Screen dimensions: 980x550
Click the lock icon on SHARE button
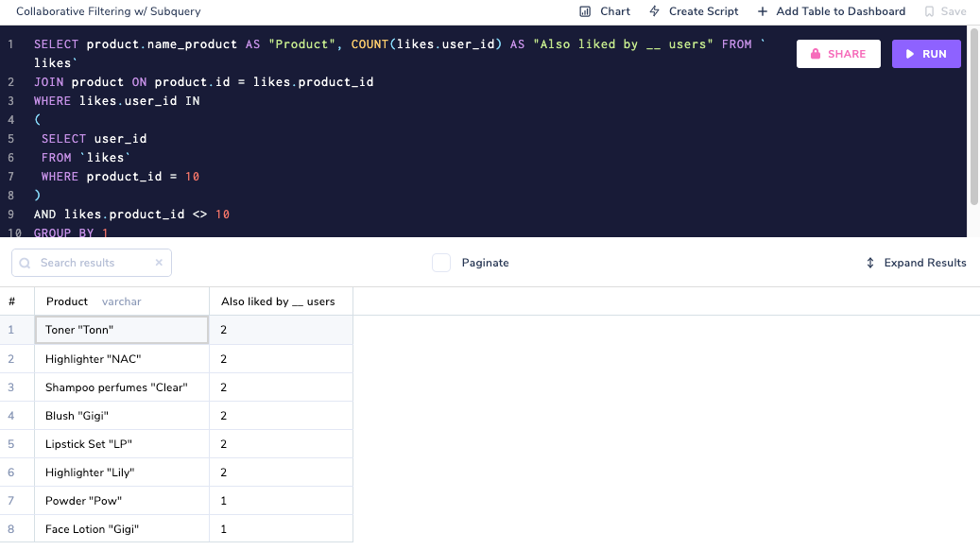[x=815, y=54]
